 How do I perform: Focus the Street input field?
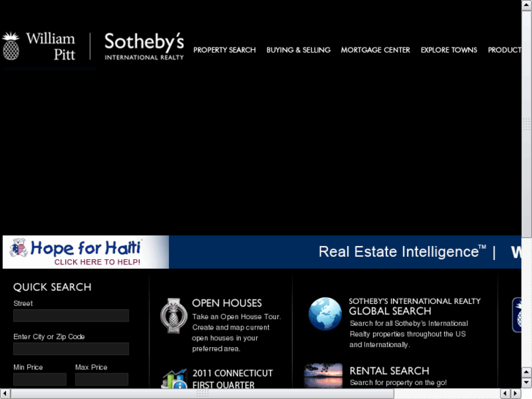(71, 316)
